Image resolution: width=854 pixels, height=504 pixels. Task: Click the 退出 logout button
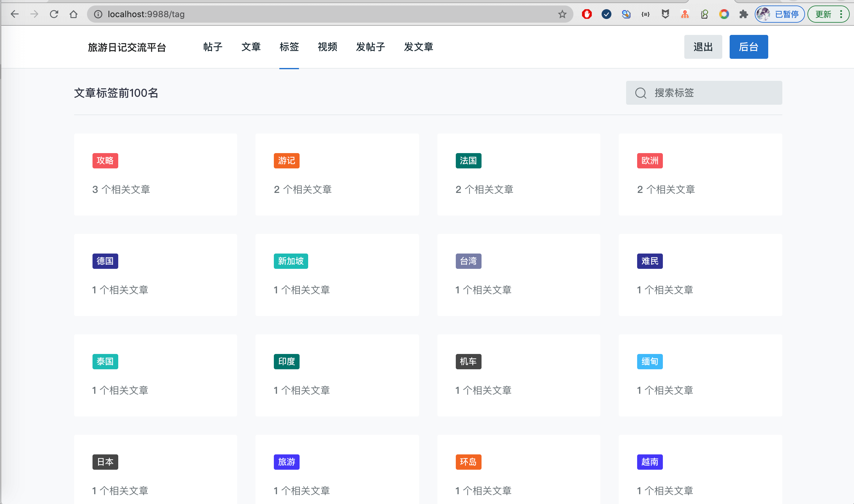[703, 47]
